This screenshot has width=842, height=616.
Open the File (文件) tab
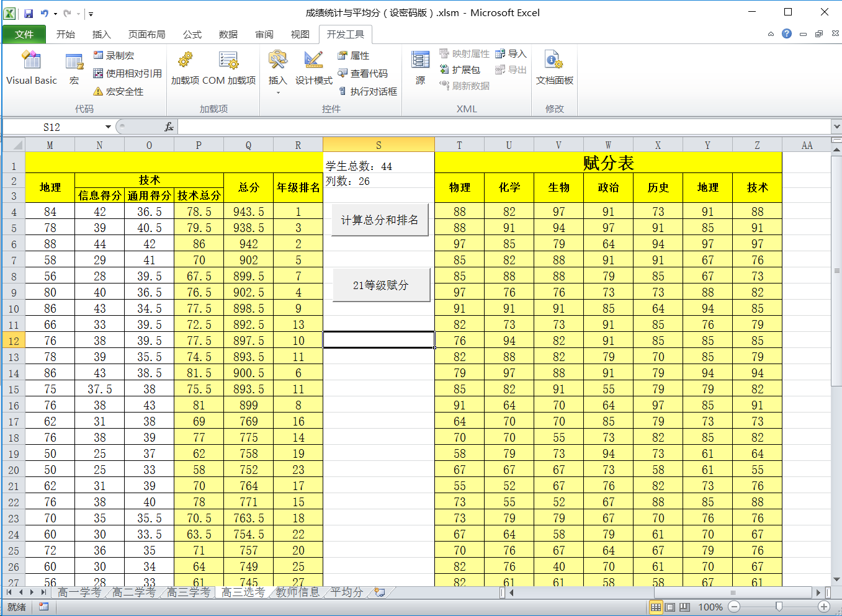(x=24, y=34)
